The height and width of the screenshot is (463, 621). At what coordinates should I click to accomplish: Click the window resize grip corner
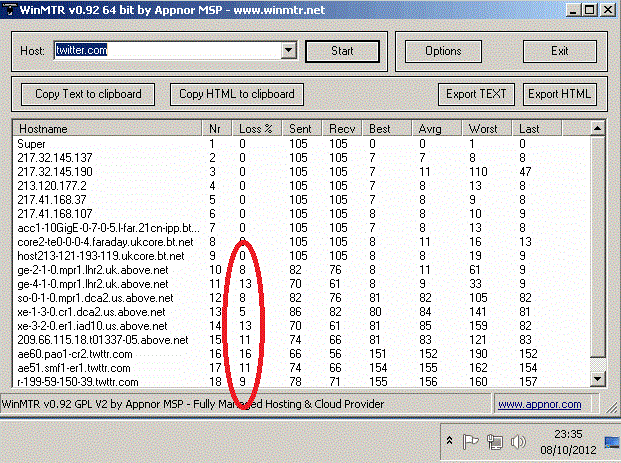point(611,407)
